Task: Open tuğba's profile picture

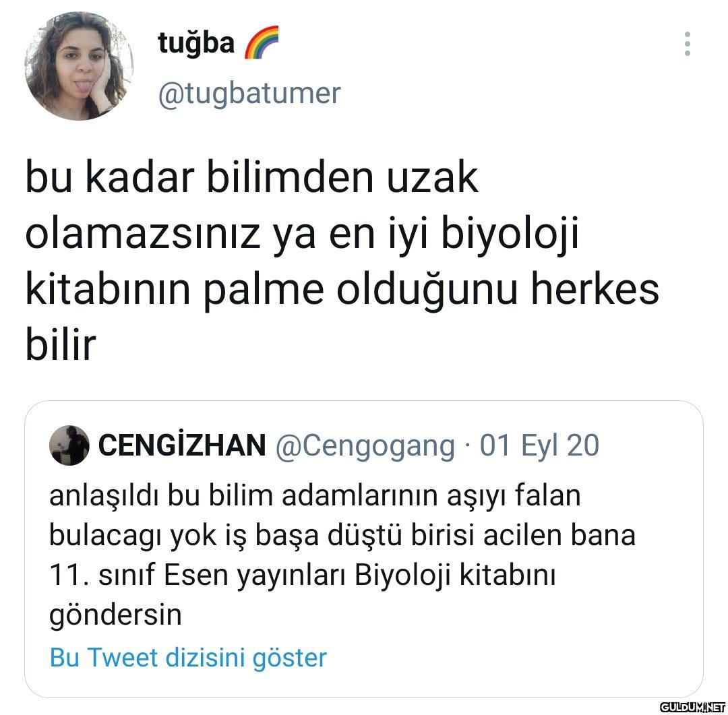Action: click(79, 66)
